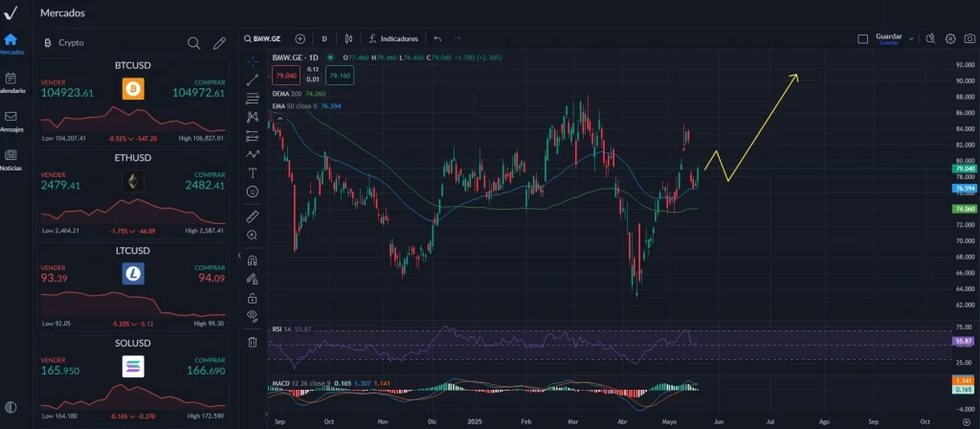This screenshot has width=980, height=429.
Task: Click BTCUSD Comprar price 104972.61
Action: 199,93
